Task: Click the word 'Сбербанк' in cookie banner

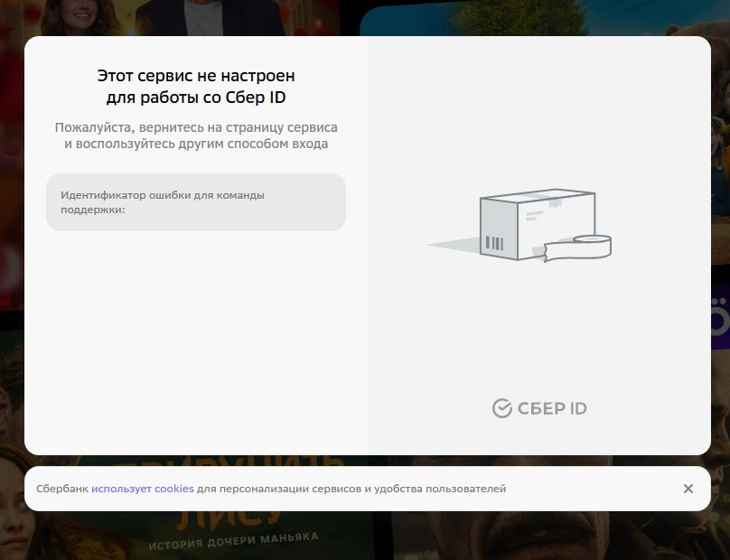Action: pyautogui.click(x=62, y=489)
